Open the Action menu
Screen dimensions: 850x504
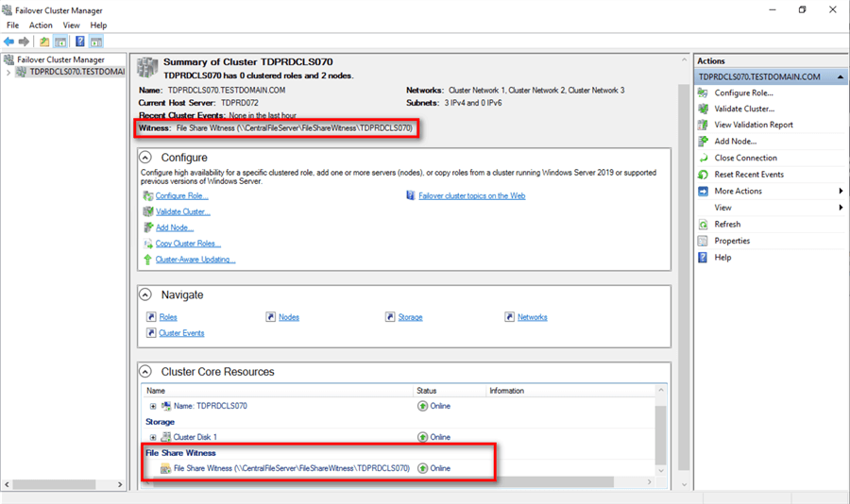pyautogui.click(x=41, y=25)
